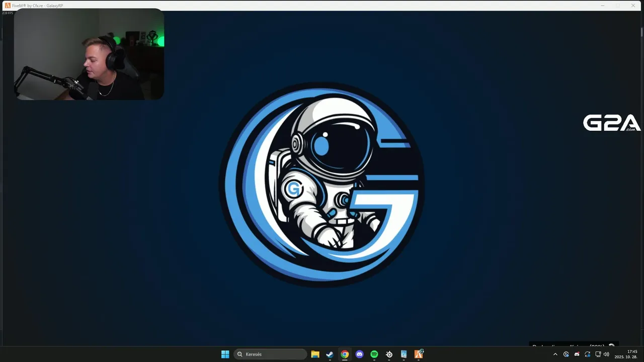The height and width of the screenshot is (362, 644).
Task: Maximize the FiveM window
Action: click(x=618, y=6)
